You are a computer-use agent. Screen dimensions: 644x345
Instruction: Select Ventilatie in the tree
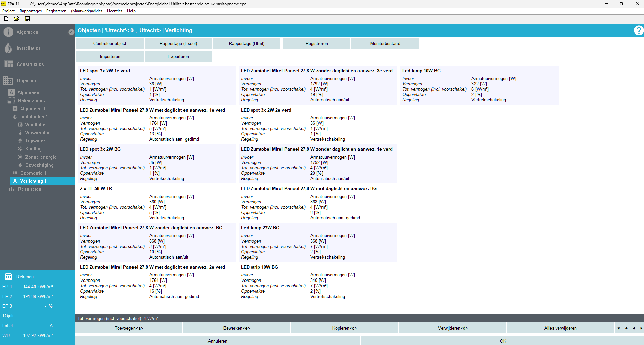(x=35, y=125)
